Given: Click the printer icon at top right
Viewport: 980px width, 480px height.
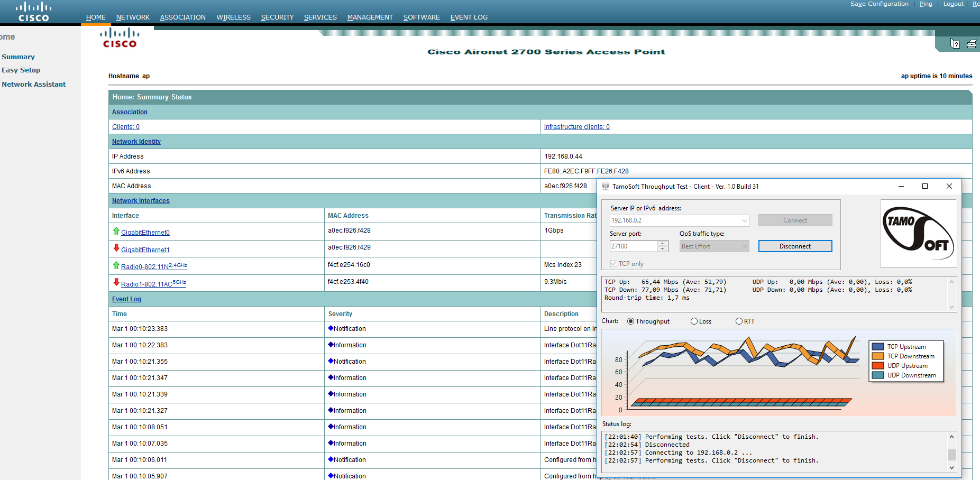Looking at the screenshot, I should 972,44.
